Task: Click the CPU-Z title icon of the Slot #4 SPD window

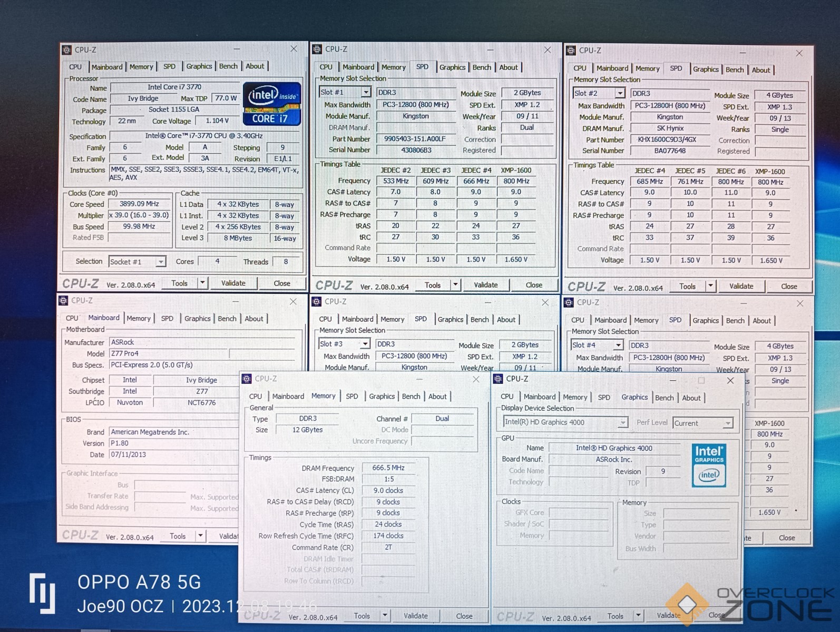Action: click(x=569, y=302)
